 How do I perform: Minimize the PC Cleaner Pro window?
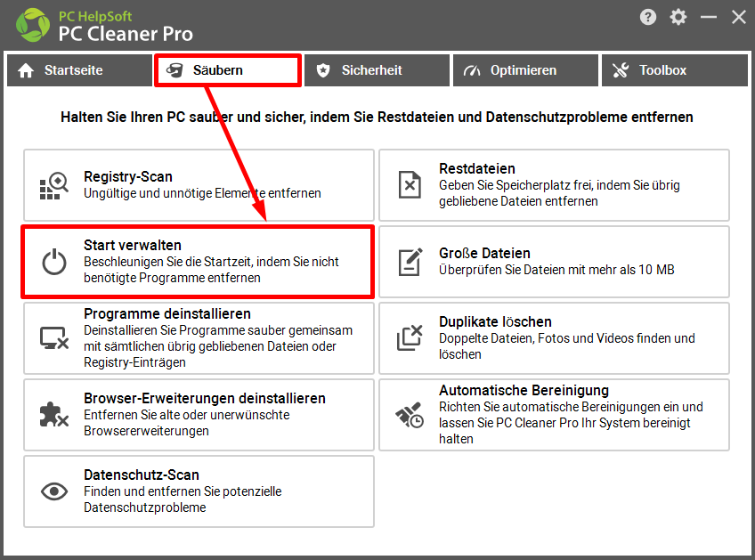coord(709,17)
